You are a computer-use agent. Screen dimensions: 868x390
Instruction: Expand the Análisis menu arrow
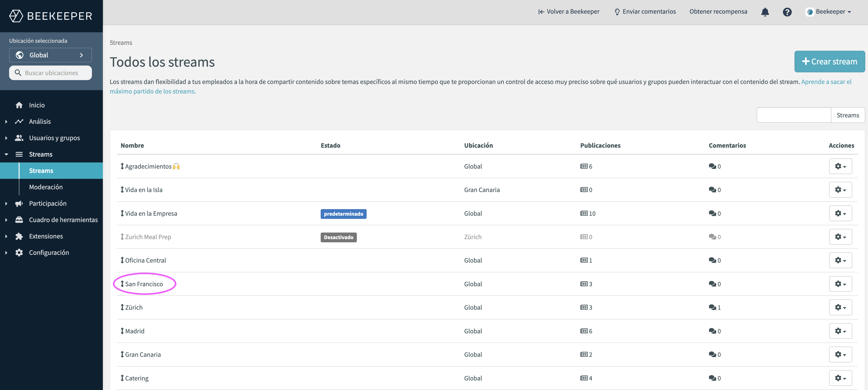pyautogui.click(x=6, y=122)
